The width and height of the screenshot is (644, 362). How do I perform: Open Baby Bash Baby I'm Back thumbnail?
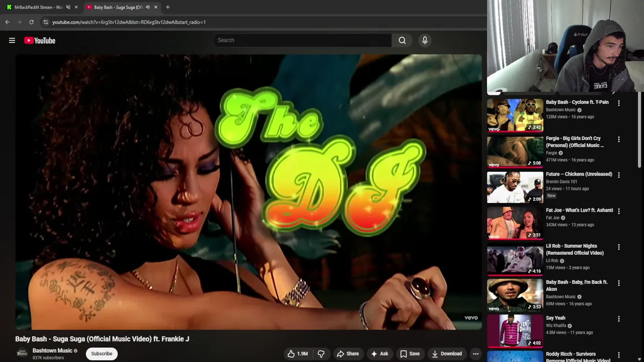coord(515,295)
